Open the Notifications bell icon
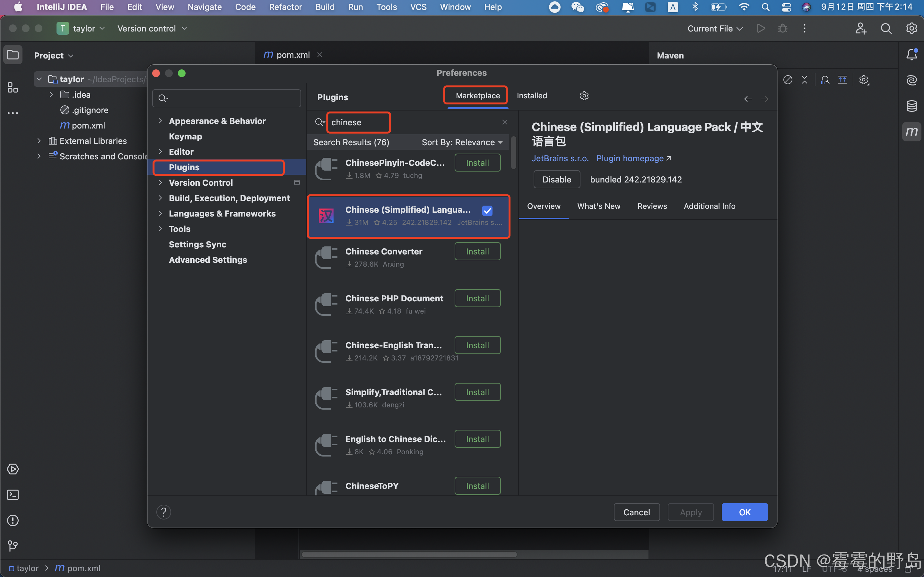 click(912, 54)
